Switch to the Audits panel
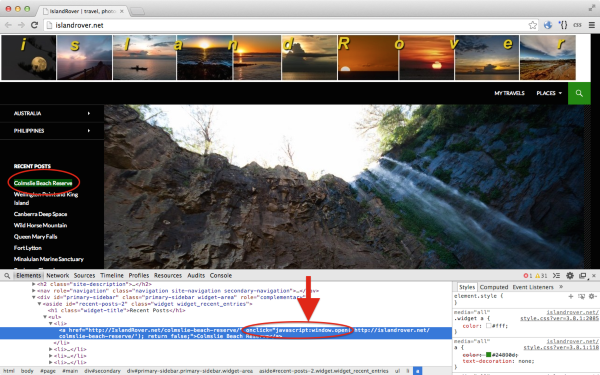 click(196, 276)
